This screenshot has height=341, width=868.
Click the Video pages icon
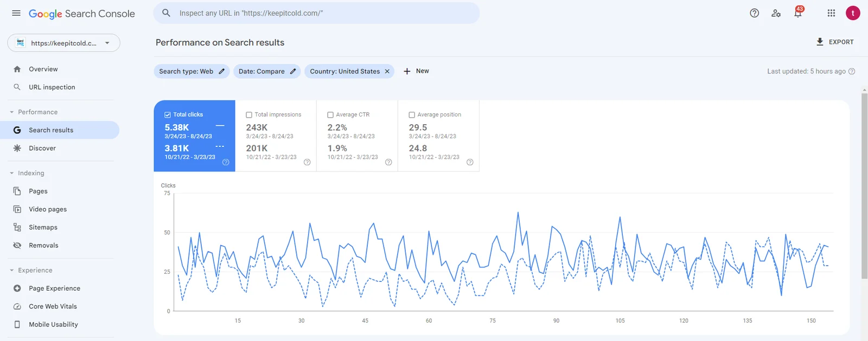(x=17, y=209)
